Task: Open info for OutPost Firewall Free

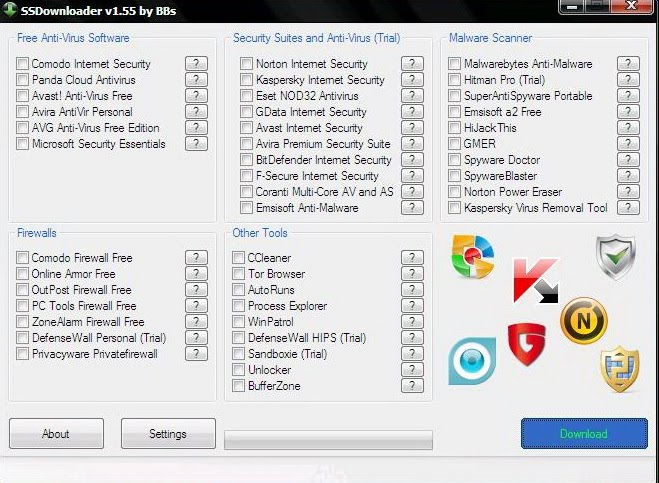Action: pos(196,289)
